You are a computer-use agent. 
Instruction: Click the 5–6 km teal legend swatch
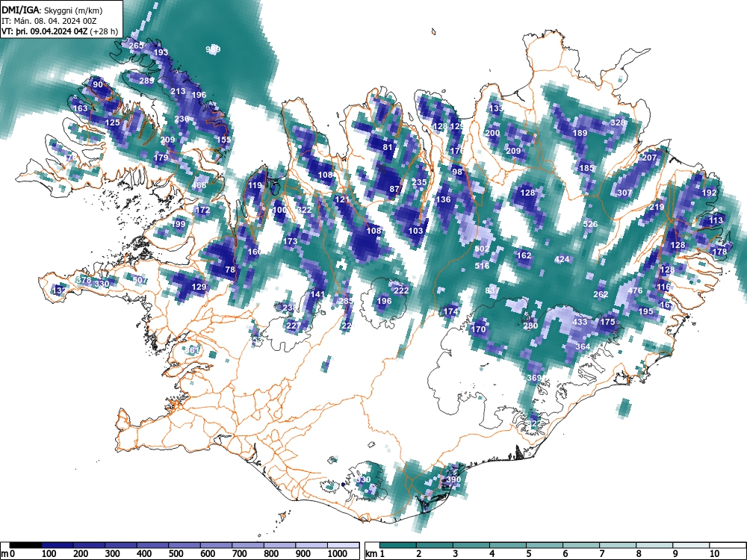click(545, 545)
